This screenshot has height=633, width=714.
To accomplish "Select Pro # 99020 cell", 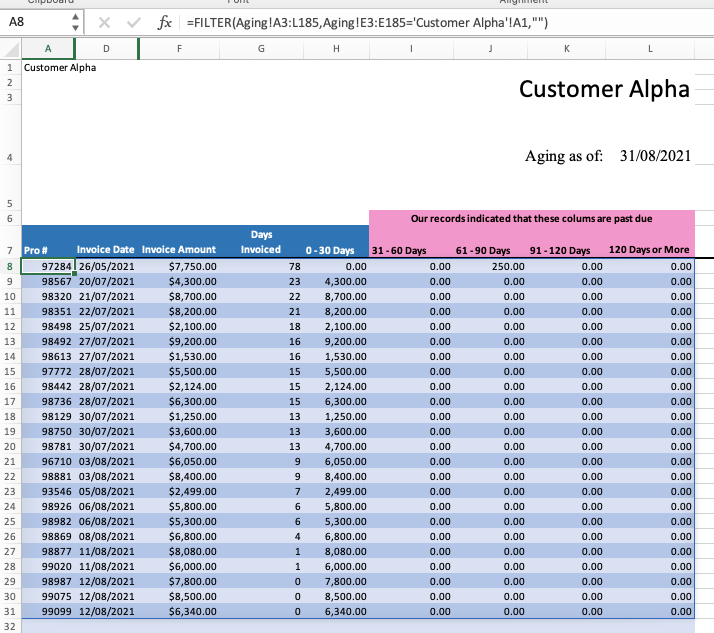I will pyautogui.click(x=48, y=567).
